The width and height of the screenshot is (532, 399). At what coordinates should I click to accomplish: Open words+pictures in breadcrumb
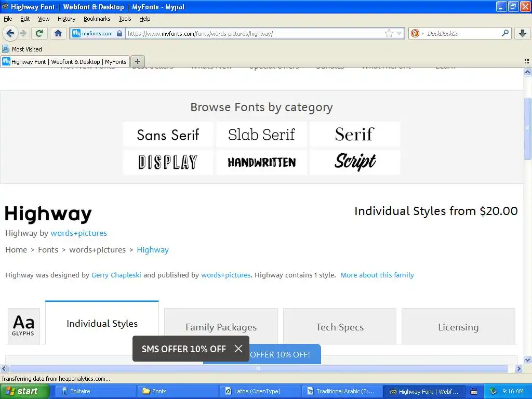[97, 250]
